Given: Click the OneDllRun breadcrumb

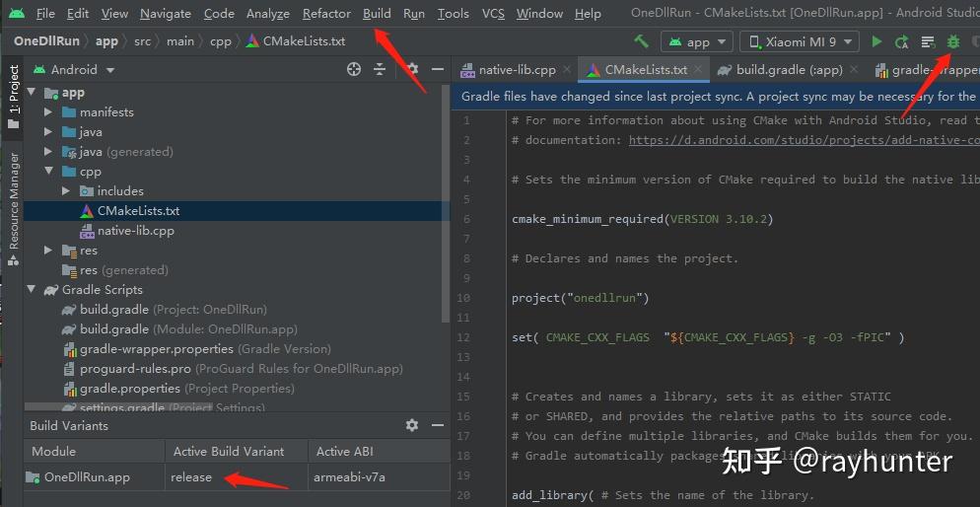Looking at the screenshot, I should pos(47,41).
